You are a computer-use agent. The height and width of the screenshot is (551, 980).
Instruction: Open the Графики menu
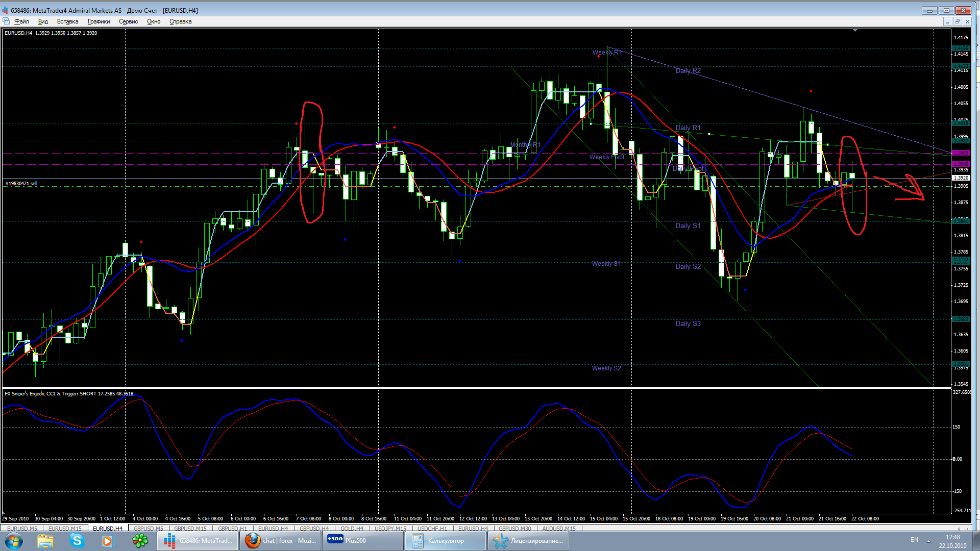coord(99,21)
